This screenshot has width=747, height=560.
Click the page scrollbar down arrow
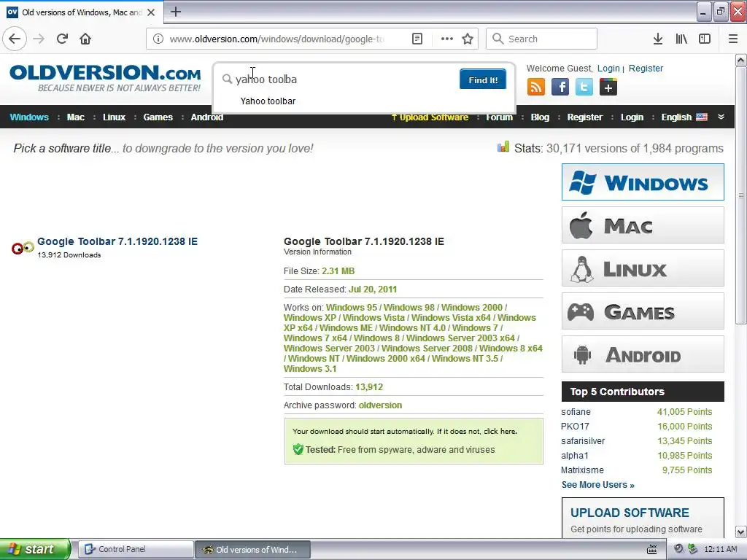pyautogui.click(x=740, y=532)
